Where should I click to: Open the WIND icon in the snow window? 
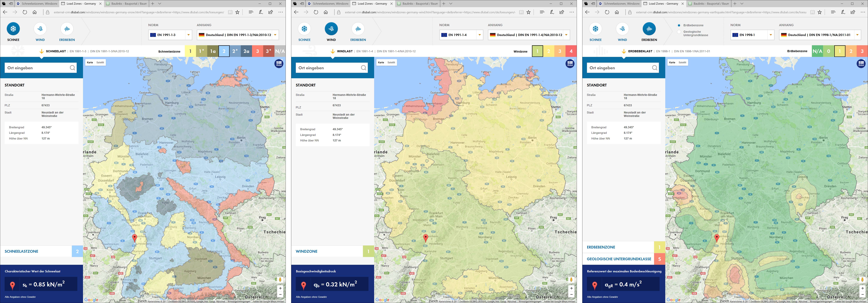pyautogui.click(x=40, y=29)
